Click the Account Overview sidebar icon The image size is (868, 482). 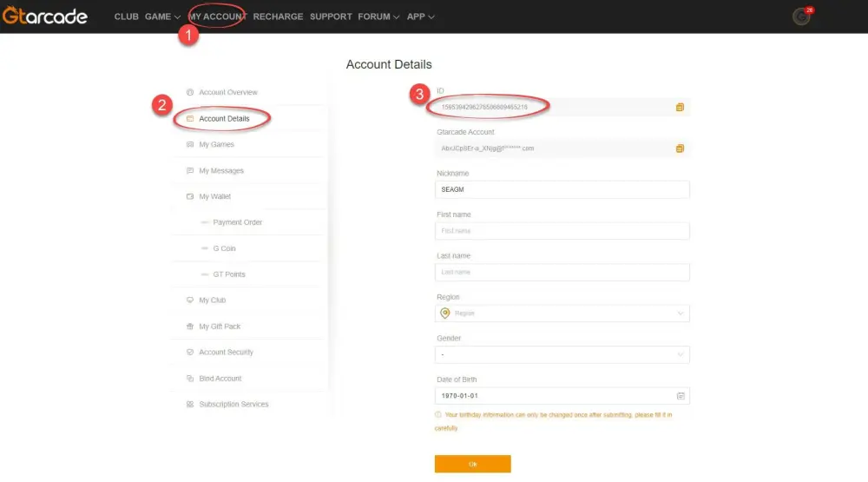tap(190, 92)
